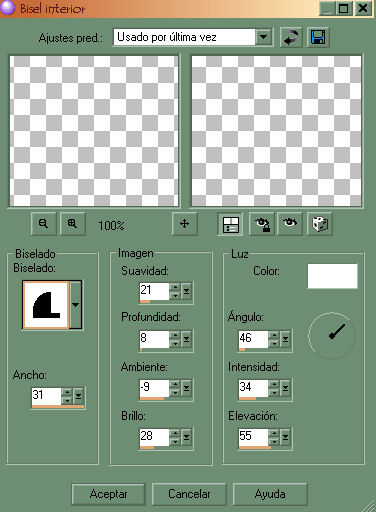Decrease Brillo with the down arrow
This screenshot has height=512, width=376.
175,441
